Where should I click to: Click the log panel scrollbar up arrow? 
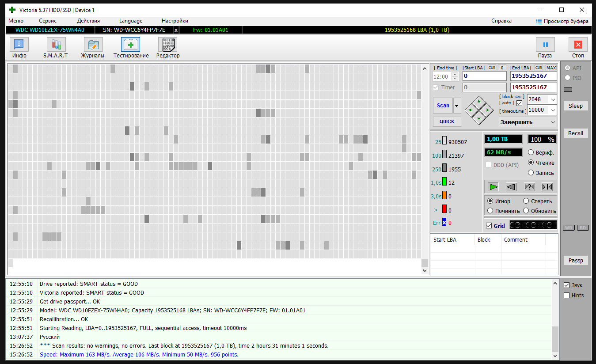tap(555, 283)
